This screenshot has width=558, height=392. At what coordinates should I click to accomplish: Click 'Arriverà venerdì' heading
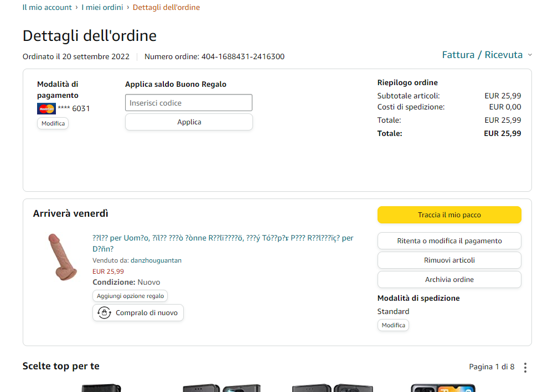click(70, 213)
